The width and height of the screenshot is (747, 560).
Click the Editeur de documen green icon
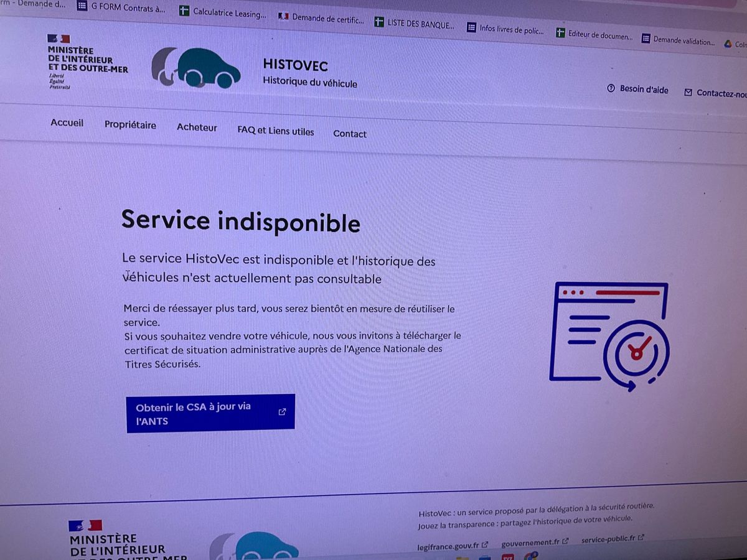560,32
